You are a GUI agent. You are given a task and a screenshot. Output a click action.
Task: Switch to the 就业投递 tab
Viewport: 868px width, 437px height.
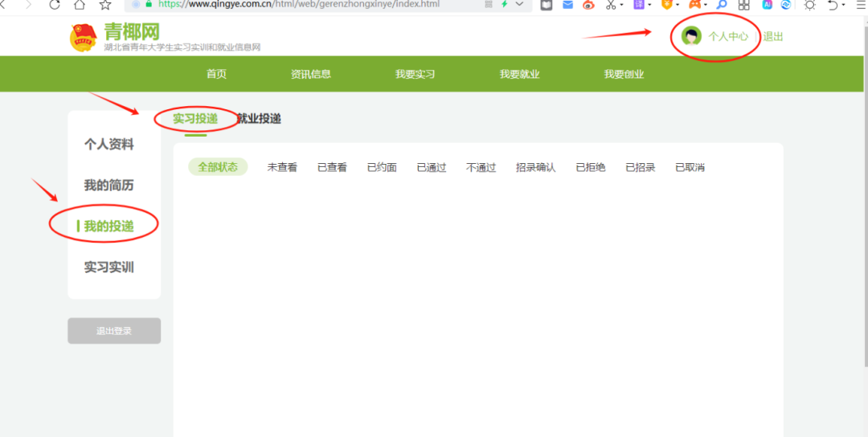coord(259,119)
